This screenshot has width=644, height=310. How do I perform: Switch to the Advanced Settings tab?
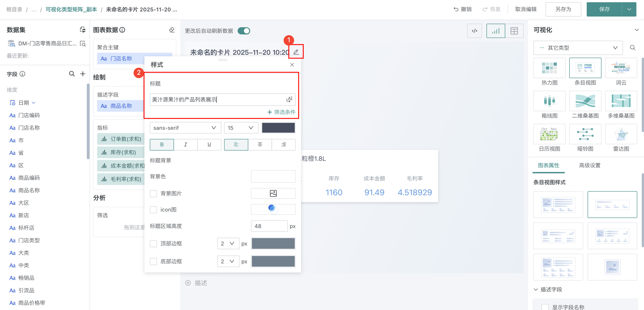589,165
